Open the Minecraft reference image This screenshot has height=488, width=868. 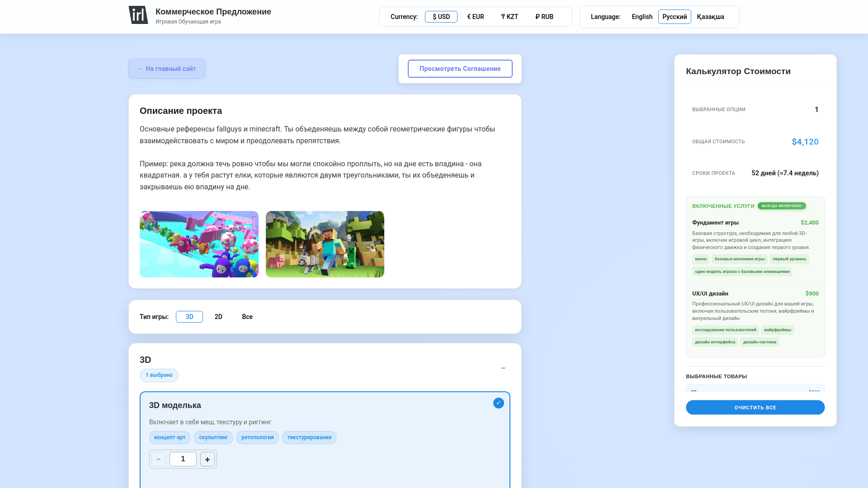coord(325,244)
